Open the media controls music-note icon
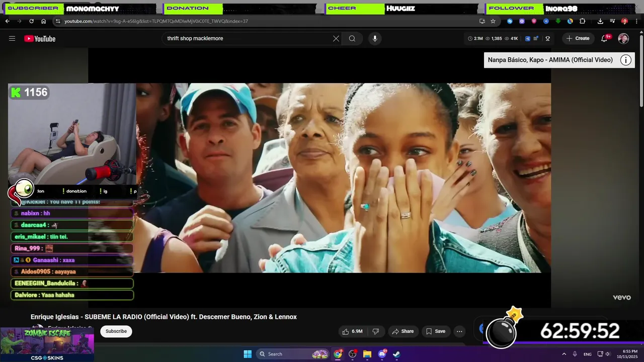 [612, 21]
